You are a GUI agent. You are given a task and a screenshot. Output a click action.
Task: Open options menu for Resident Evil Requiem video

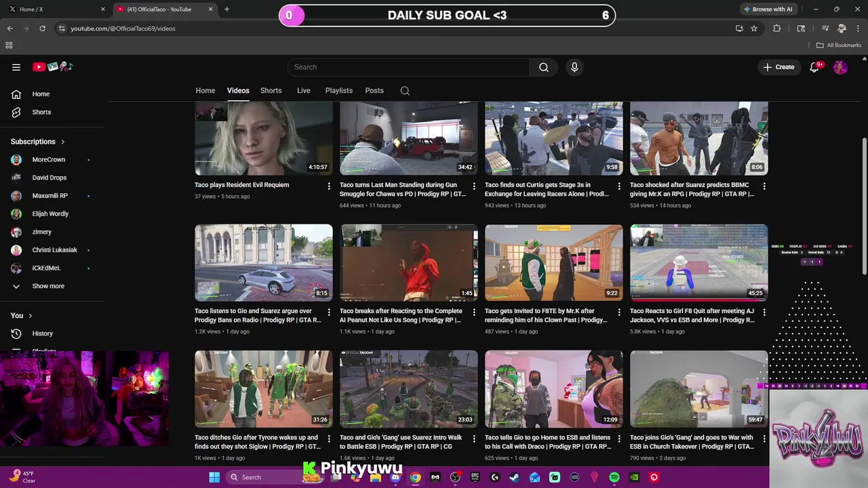tap(329, 186)
